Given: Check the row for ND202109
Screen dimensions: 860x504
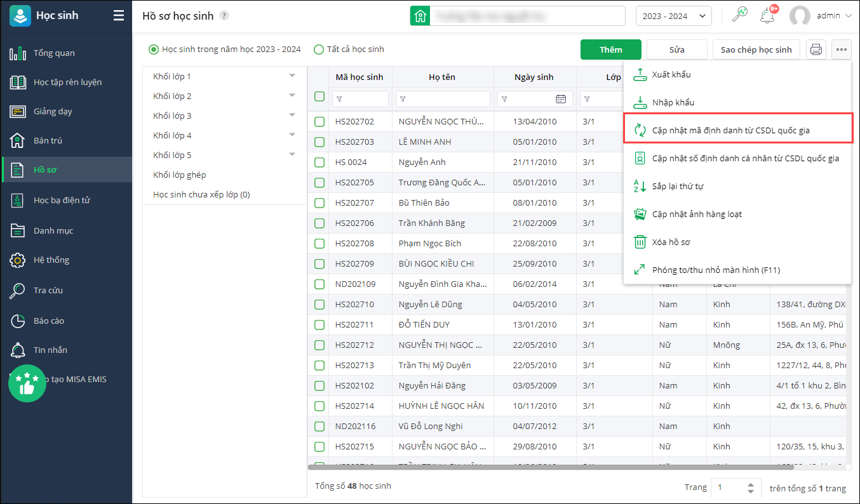Looking at the screenshot, I should pyautogui.click(x=319, y=284).
